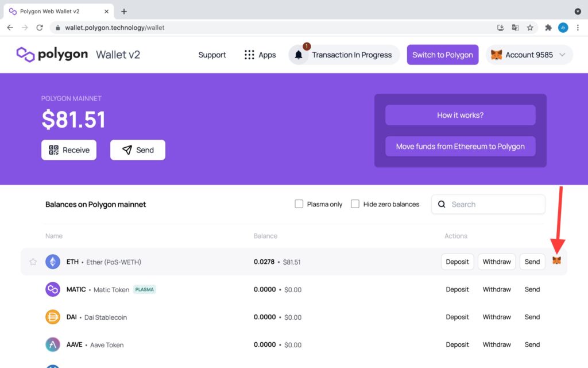Send MATIC
This screenshot has width=588, height=368.
(532, 290)
